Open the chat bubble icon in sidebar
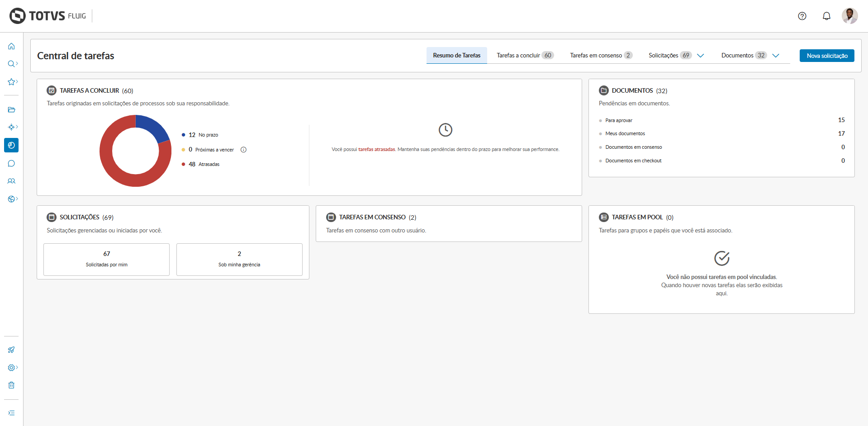 [11, 163]
